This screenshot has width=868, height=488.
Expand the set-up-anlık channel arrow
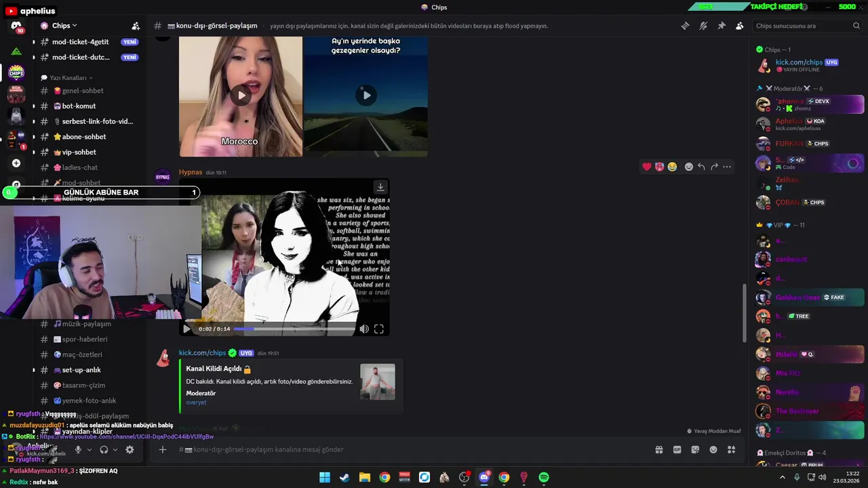pos(34,370)
